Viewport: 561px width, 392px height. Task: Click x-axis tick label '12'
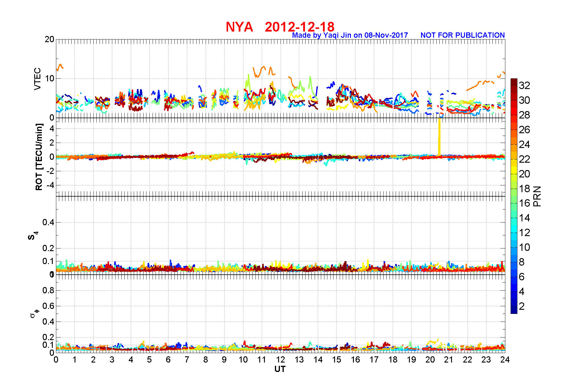click(x=280, y=360)
